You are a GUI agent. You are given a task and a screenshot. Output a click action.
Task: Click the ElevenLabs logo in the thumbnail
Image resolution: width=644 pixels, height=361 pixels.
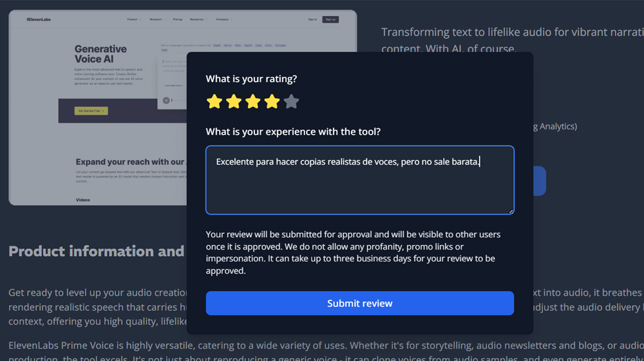[39, 19]
